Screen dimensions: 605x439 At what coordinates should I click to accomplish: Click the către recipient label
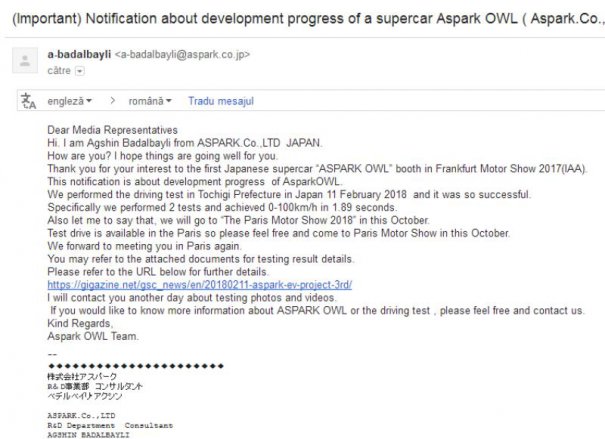pyautogui.click(x=59, y=71)
